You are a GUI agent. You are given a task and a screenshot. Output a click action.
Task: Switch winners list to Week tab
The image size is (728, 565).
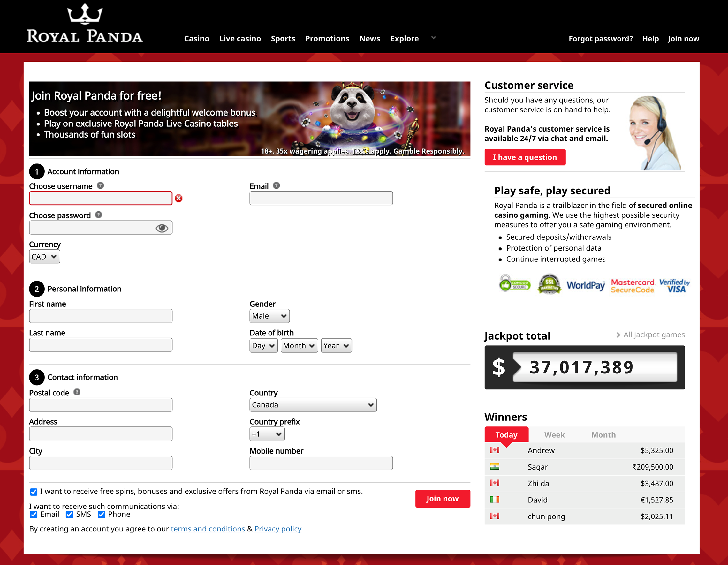(555, 435)
